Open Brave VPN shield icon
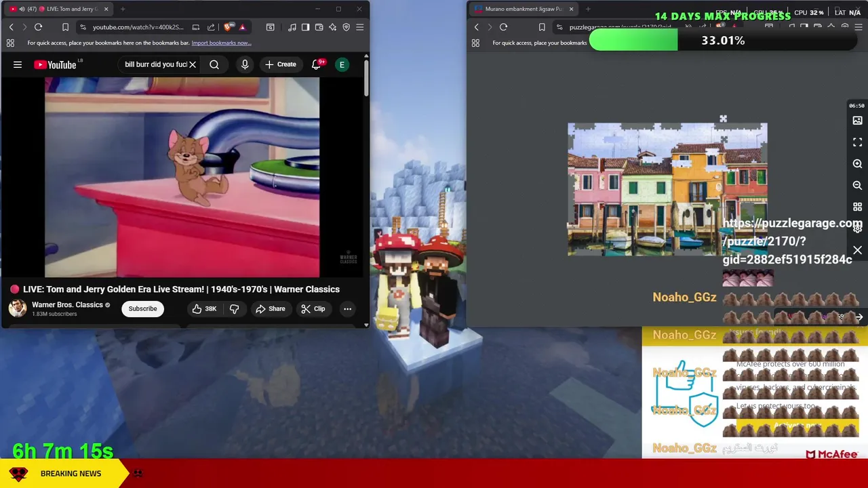868x488 pixels. pos(346,27)
